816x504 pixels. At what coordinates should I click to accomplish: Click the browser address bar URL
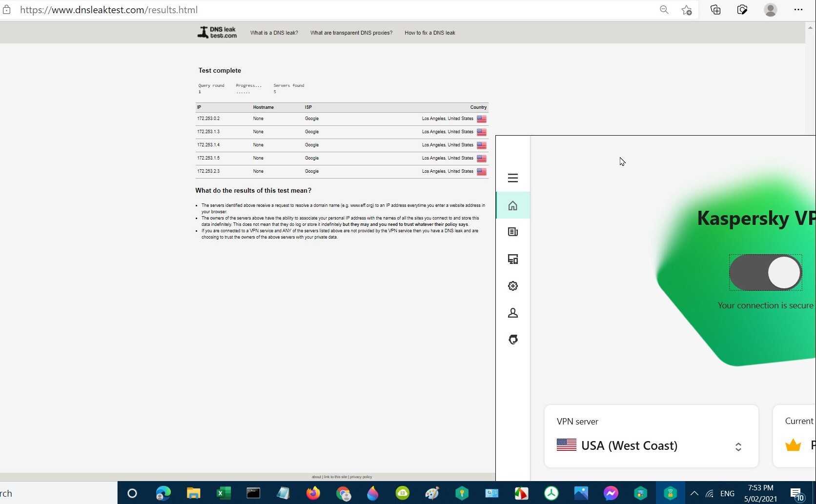[109, 10]
